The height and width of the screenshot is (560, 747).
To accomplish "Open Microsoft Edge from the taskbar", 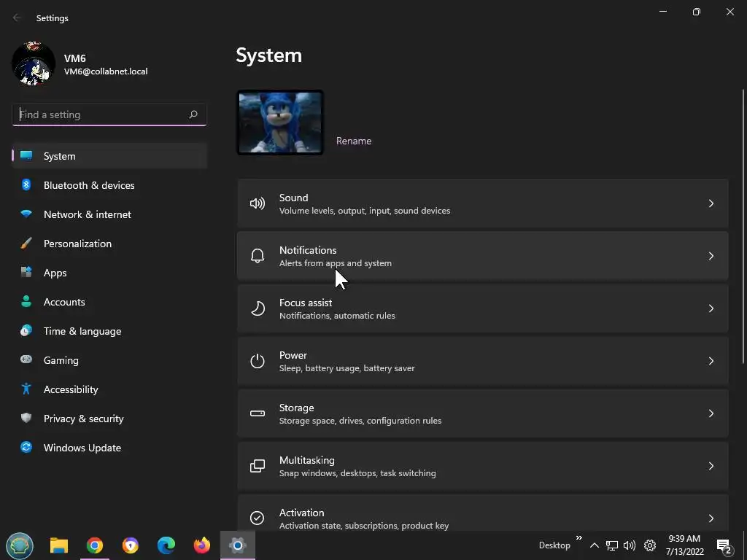I will 166,545.
